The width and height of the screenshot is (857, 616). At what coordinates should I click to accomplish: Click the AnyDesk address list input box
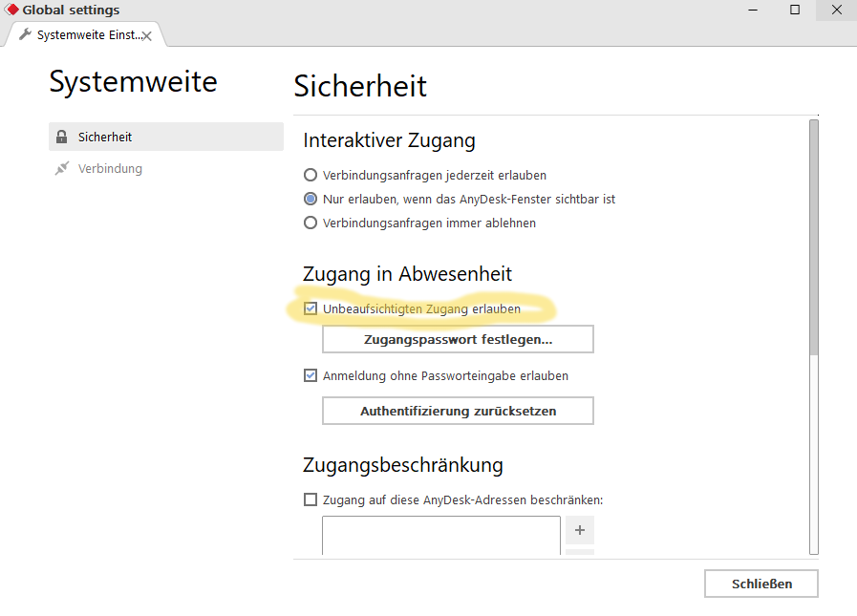441,536
